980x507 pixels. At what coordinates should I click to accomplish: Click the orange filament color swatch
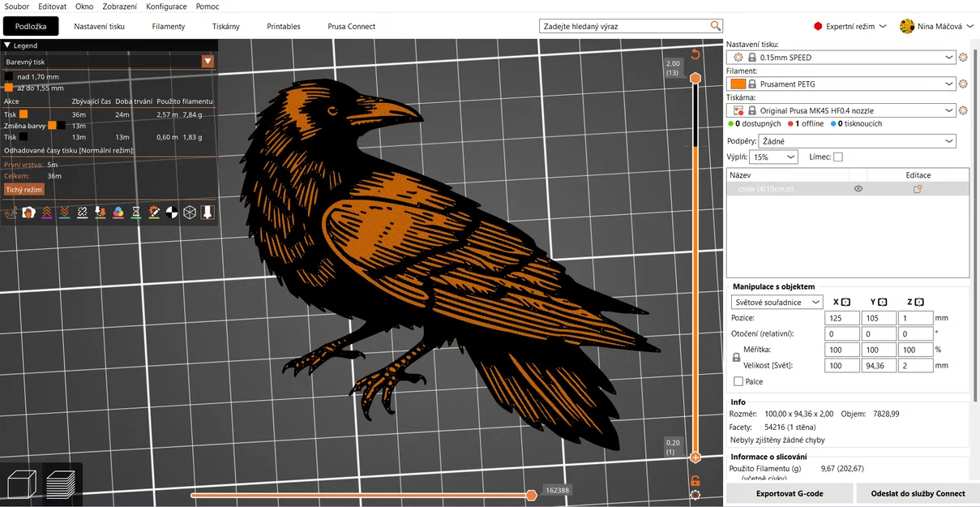(738, 84)
